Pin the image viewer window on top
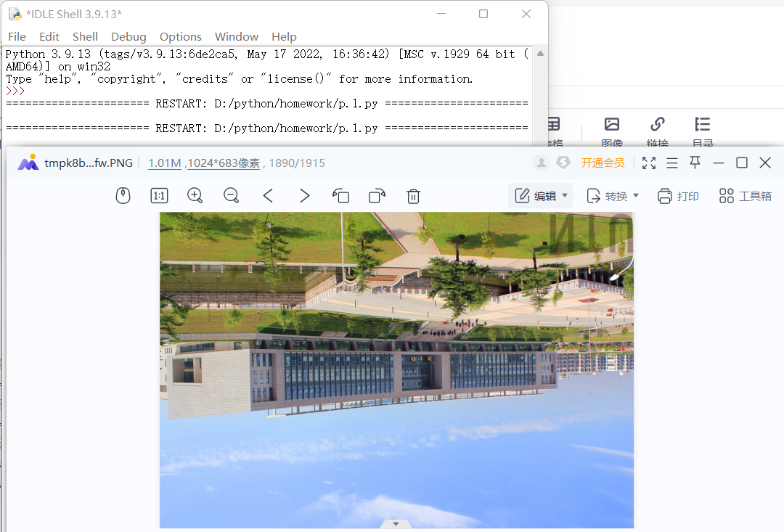This screenshot has width=784, height=532. pos(695,162)
